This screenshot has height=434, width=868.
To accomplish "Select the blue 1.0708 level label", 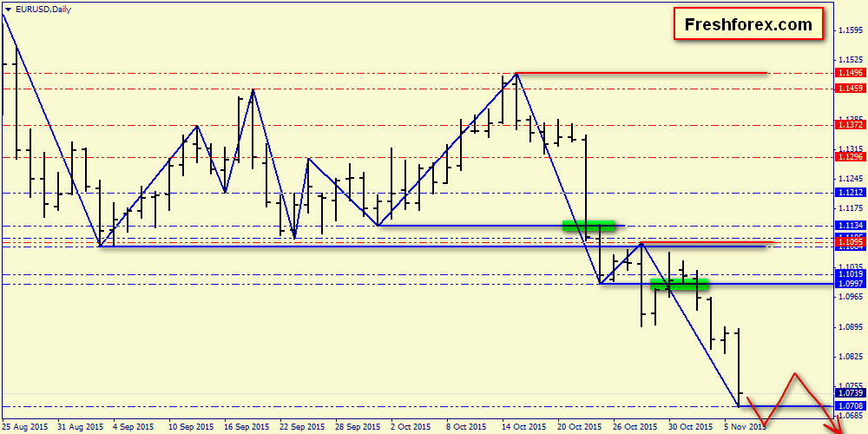I will point(849,406).
